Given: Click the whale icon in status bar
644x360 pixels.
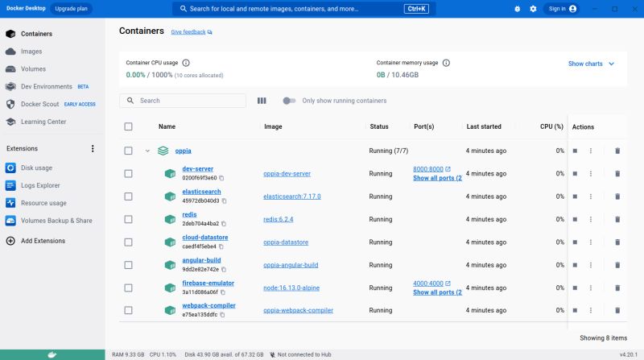Looking at the screenshot, I should (x=52, y=354).
